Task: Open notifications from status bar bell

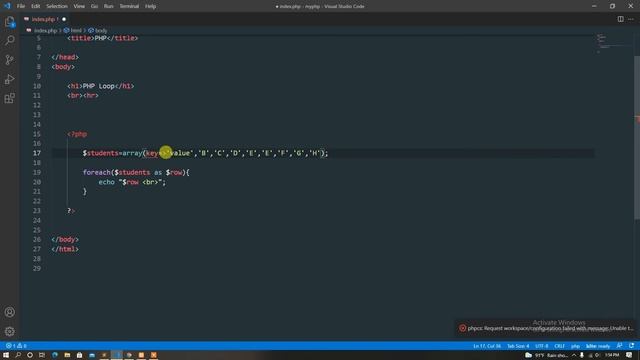Action: coord(631,346)
